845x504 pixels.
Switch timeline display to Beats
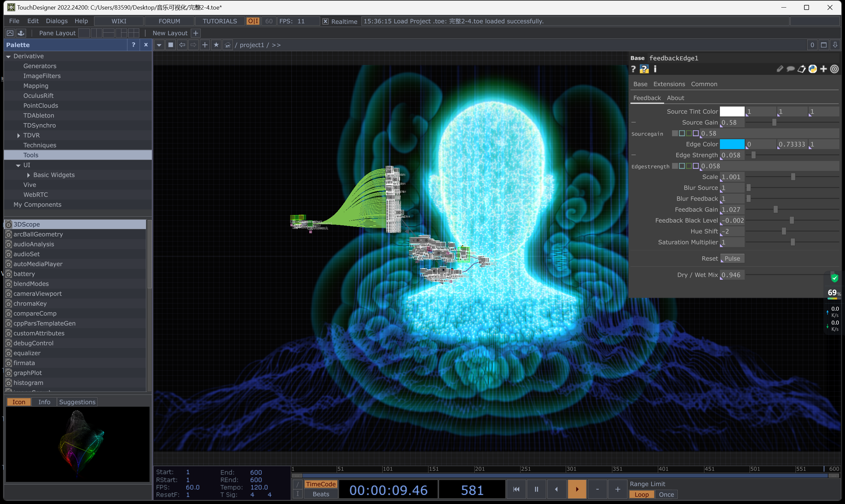[x=321, y=494]
